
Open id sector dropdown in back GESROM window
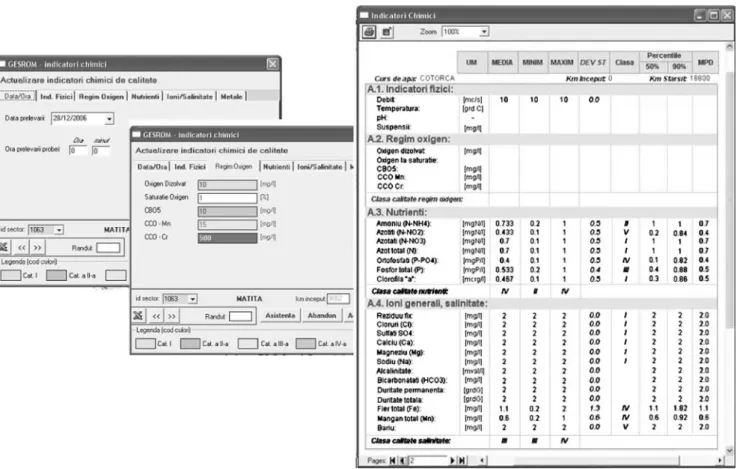pos(59,230)
